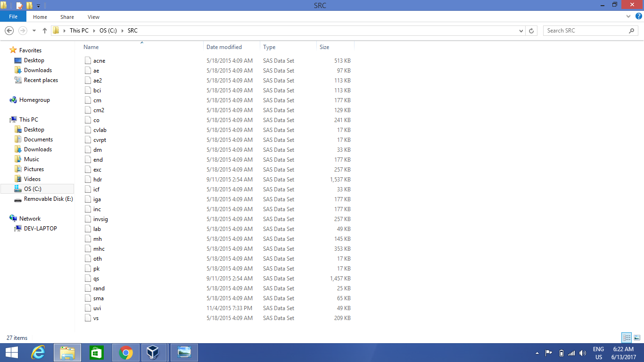Screen dimensions: 644x362
Task: Go up one folder level
Action: [x=45, y=31]
